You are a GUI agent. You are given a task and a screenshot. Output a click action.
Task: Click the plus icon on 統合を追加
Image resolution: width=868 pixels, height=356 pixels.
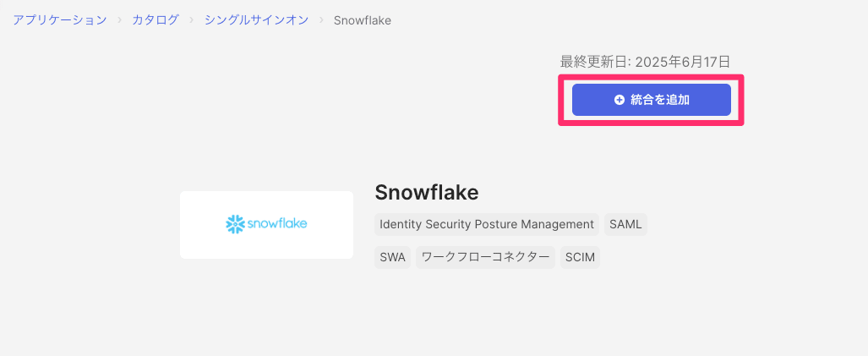pyautogui.click(x=620, y=100)
